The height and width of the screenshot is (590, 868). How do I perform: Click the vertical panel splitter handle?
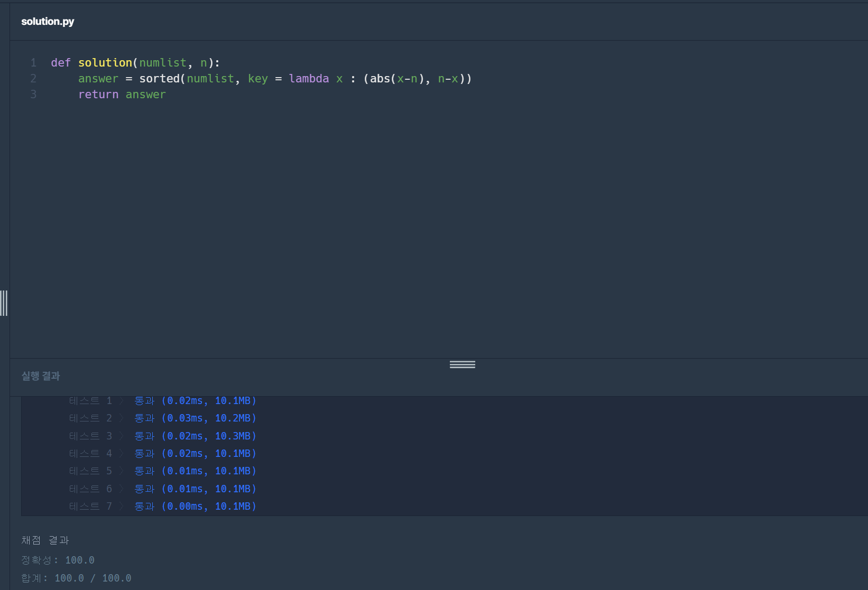(4, 303)
